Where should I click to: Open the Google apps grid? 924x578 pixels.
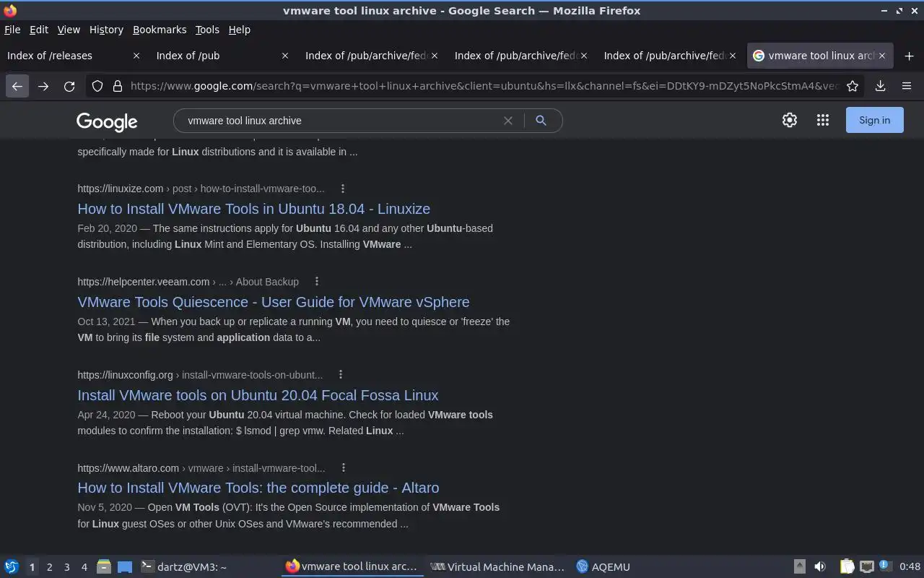(823, 120)
